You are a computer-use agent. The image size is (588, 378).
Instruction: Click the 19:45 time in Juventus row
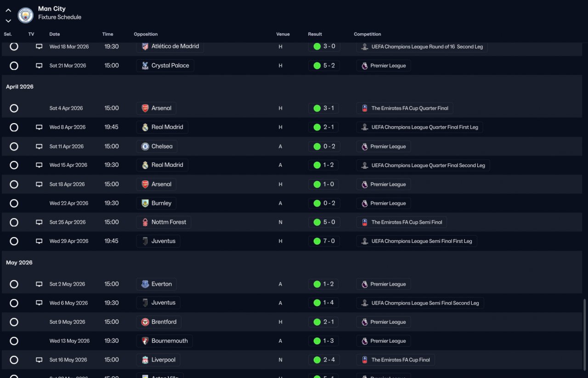(x=112, y=241)
